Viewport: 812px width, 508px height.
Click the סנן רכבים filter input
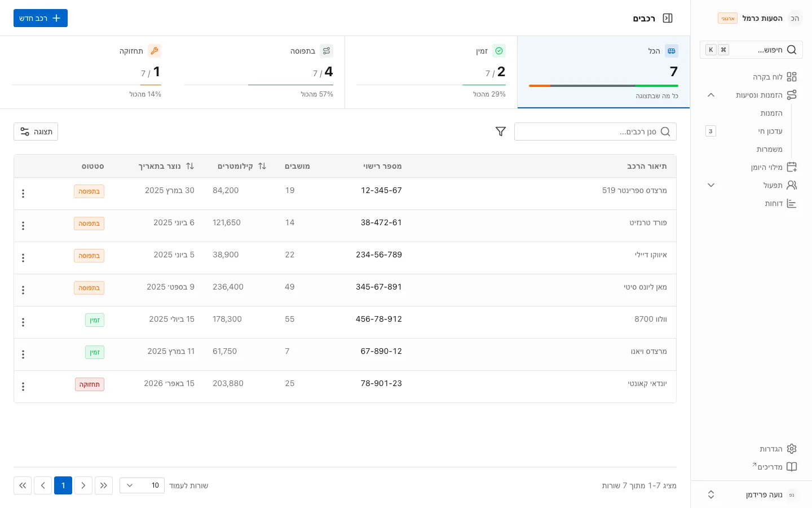pyautogui.click(x=595, y=132)
